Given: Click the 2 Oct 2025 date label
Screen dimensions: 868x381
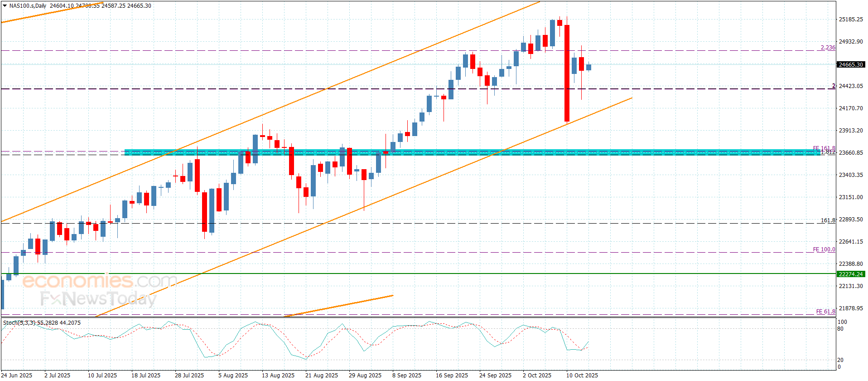Looking at the screenshot, I should [x=537, y=375].
